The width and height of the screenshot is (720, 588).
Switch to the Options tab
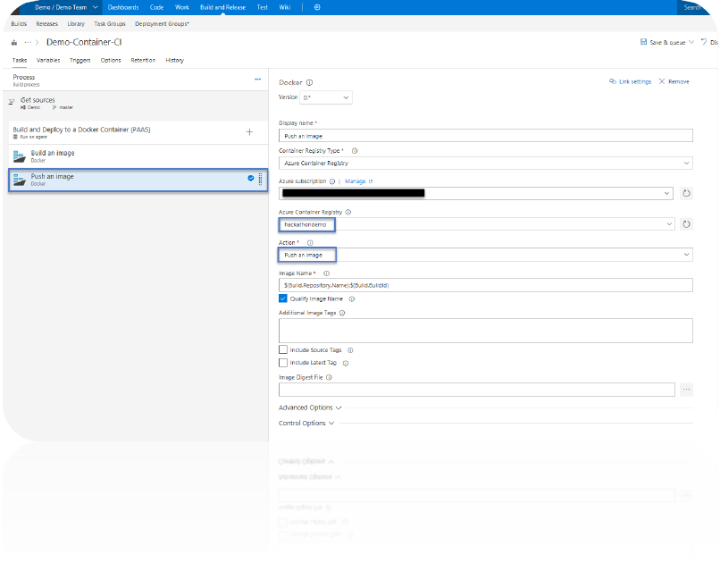(111, 60)
